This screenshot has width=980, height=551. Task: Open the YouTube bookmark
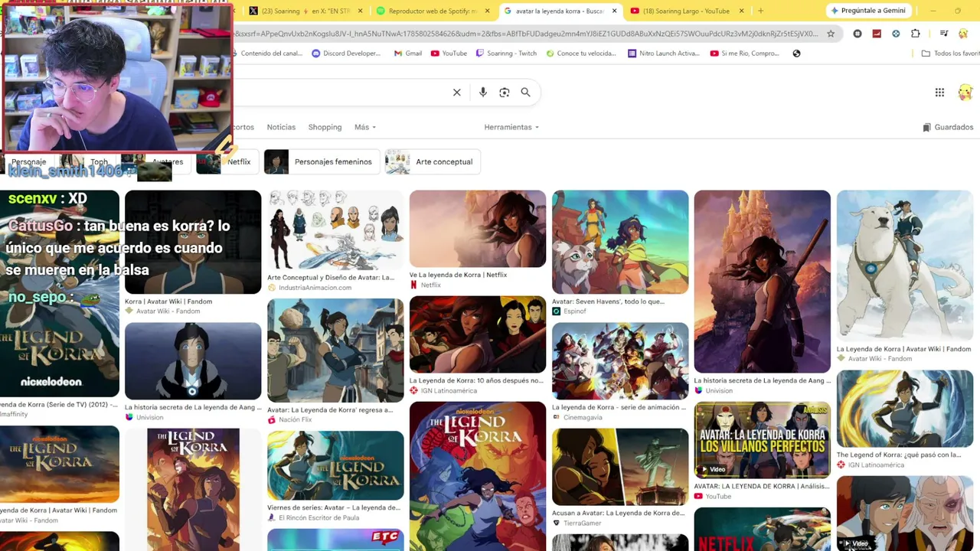pyautogui.click(x=449, y=54)
